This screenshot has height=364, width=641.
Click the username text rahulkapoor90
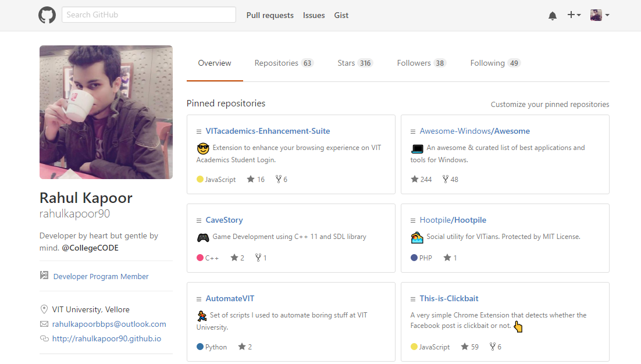click(x=75, y=213)
